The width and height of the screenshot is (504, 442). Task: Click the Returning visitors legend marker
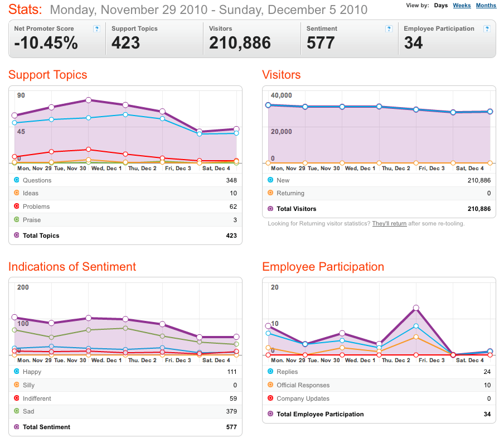click(x=270, y=193)
